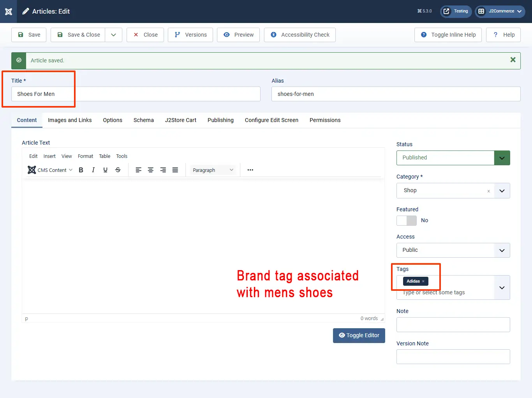Select the Content tab
The image size is (532, 398).
(x=27, y=120)
